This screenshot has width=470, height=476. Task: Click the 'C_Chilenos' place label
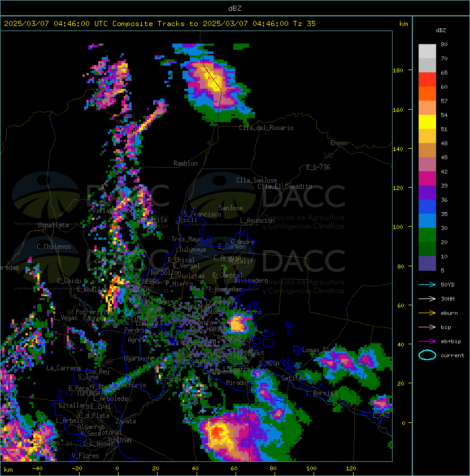(x=54, y=246)
